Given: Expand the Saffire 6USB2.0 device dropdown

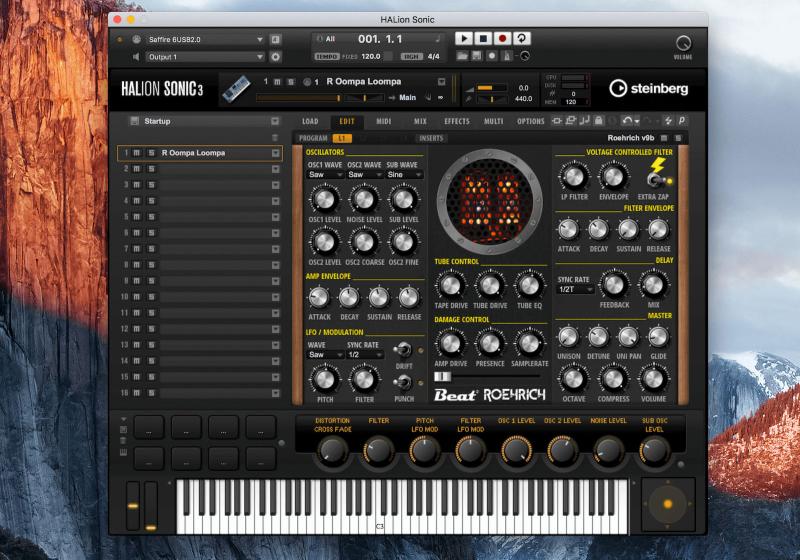Looking at the screenshot, I should [x=261, y=39].
